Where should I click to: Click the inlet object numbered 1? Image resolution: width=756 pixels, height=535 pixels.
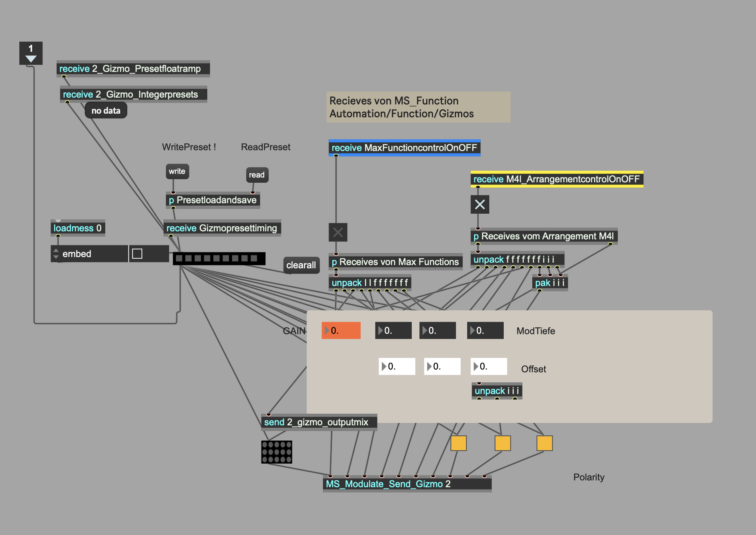[x=31, y=53]
